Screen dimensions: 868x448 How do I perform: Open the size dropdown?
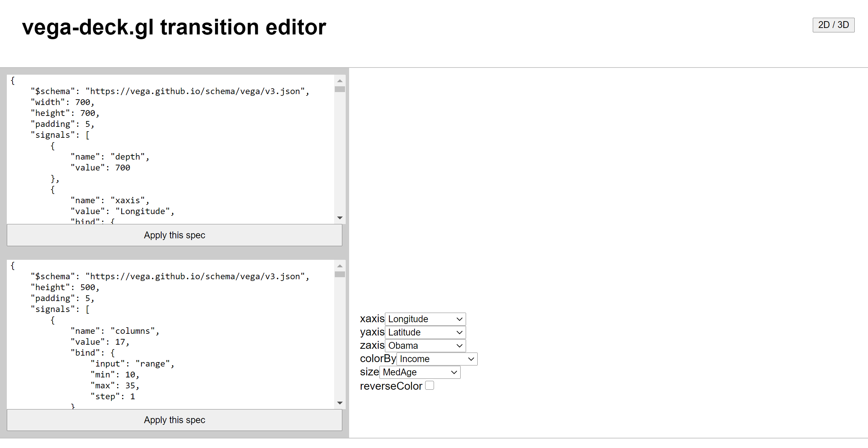[x=420, y=372]
